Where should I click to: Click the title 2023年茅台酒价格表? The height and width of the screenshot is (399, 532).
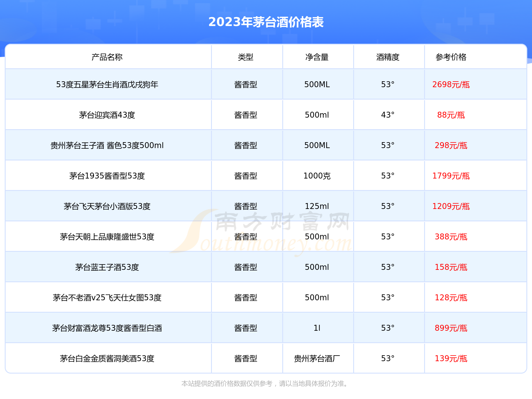(x=266, y=22)
